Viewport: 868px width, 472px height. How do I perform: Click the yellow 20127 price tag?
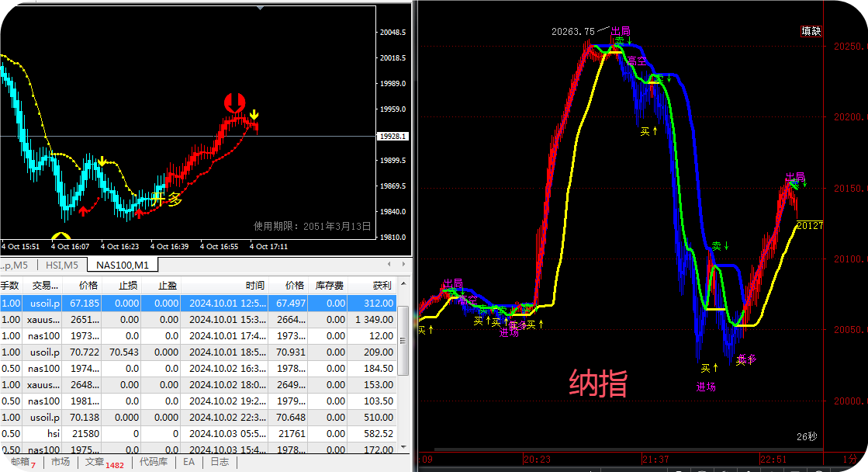click(x=809, y=225)
